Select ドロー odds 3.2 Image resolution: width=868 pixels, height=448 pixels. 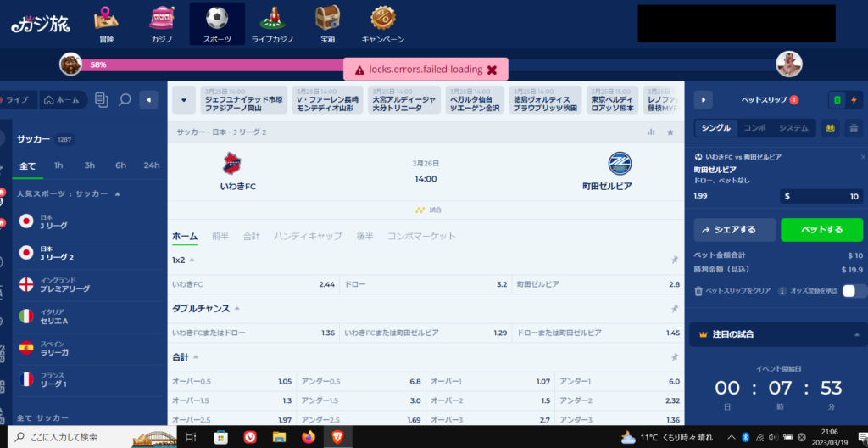[x=426, y=284]
